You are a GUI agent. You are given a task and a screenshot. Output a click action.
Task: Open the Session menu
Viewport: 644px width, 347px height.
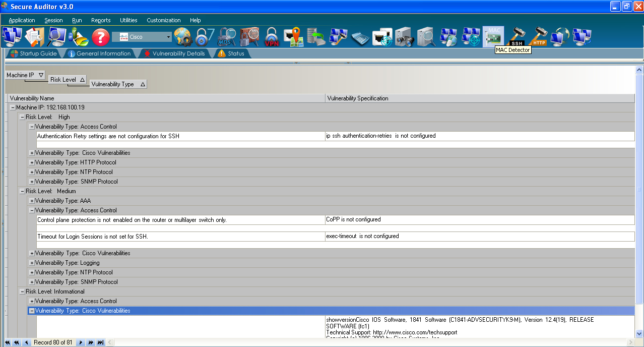(53, 20)
